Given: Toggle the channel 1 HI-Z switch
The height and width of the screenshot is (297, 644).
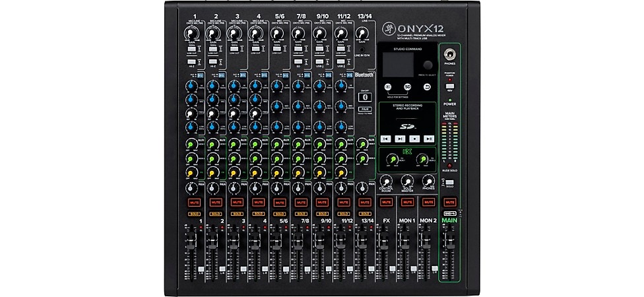Looking at the screenshot, I should coord(191,61).
